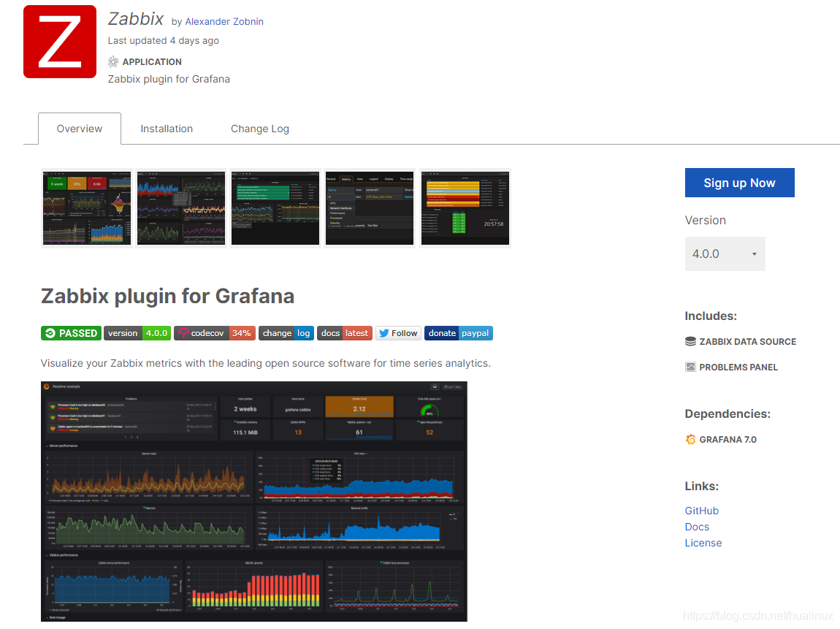Open Alexander Zobnin author link
The height and width of the screenshot is (629, 840).
(224, 21)
